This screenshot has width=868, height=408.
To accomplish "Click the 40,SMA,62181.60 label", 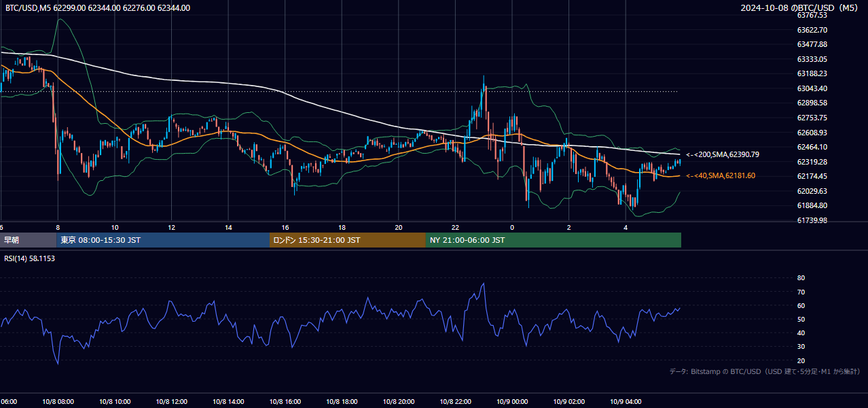I will point(721,176).
